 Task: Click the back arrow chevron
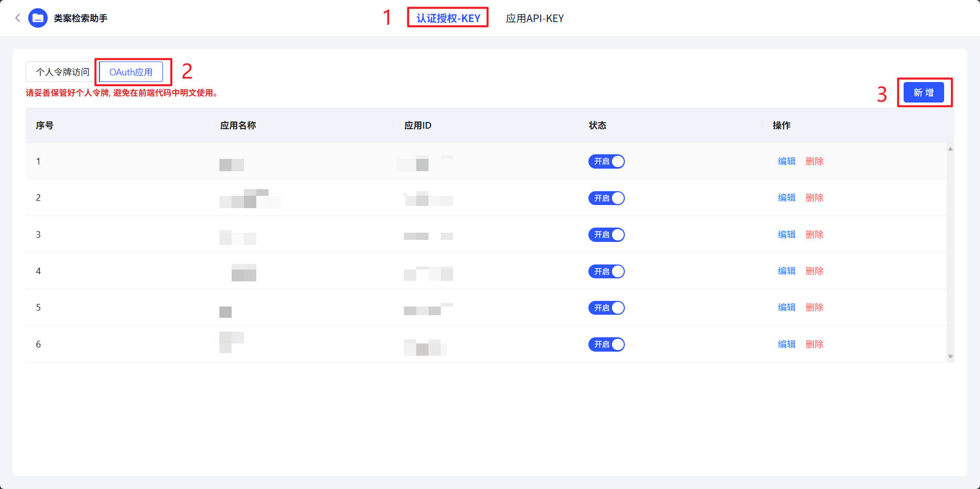(17, 18)
